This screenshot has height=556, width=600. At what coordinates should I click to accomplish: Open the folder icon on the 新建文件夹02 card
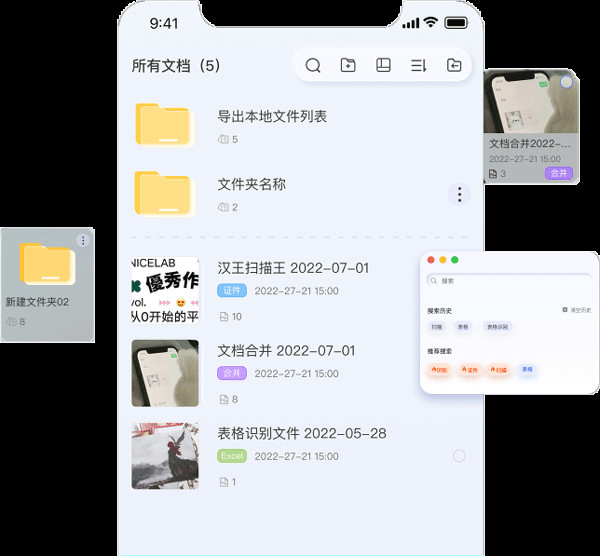click(x=47, y=264)
